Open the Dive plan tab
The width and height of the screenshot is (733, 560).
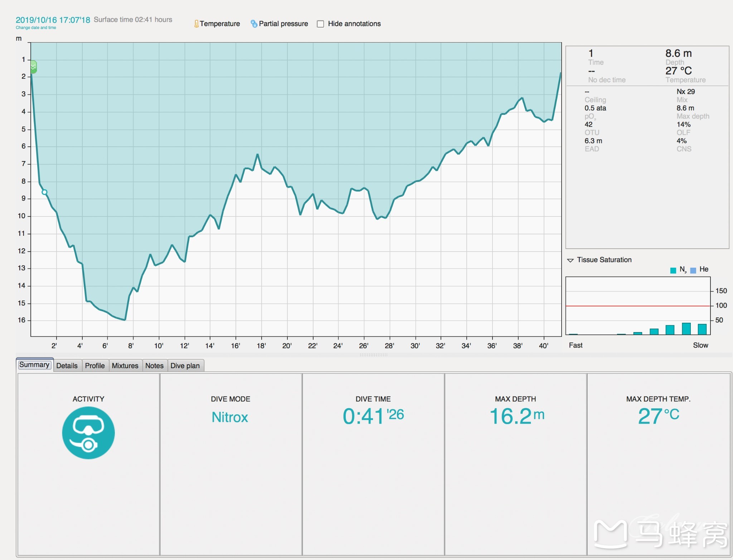coord(185,366)
